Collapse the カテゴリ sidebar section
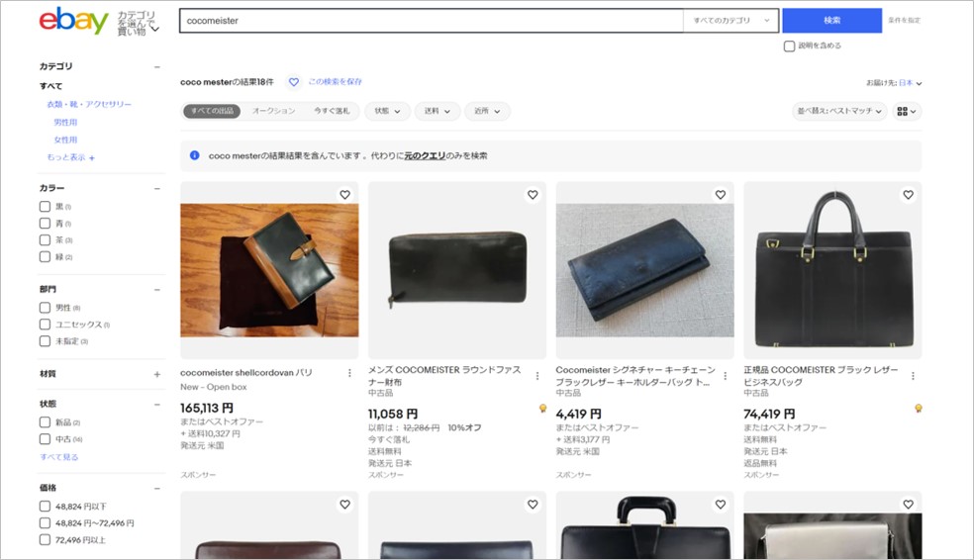 (157, 66)
